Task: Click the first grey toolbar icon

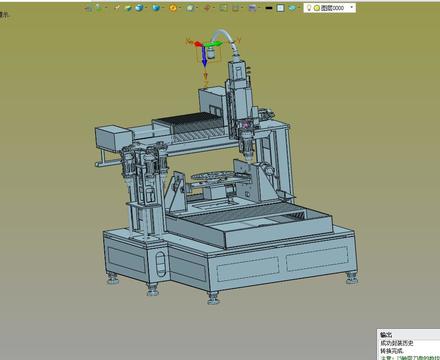Action: click(x=89, y=8)
